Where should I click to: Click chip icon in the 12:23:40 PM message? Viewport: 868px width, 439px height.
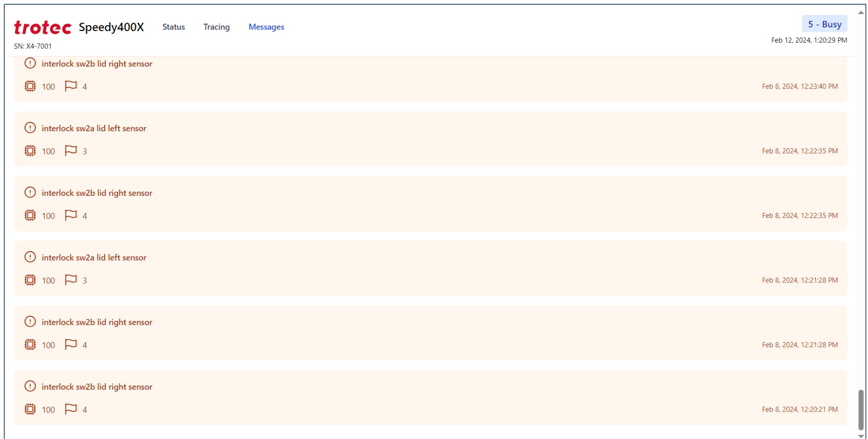point(30,86)
